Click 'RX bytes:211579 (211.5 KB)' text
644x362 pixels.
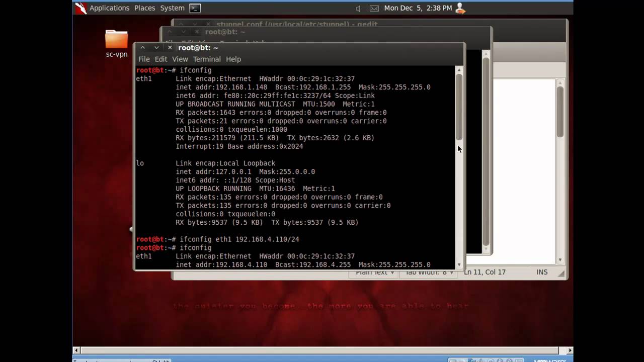[x=227, y=138]
